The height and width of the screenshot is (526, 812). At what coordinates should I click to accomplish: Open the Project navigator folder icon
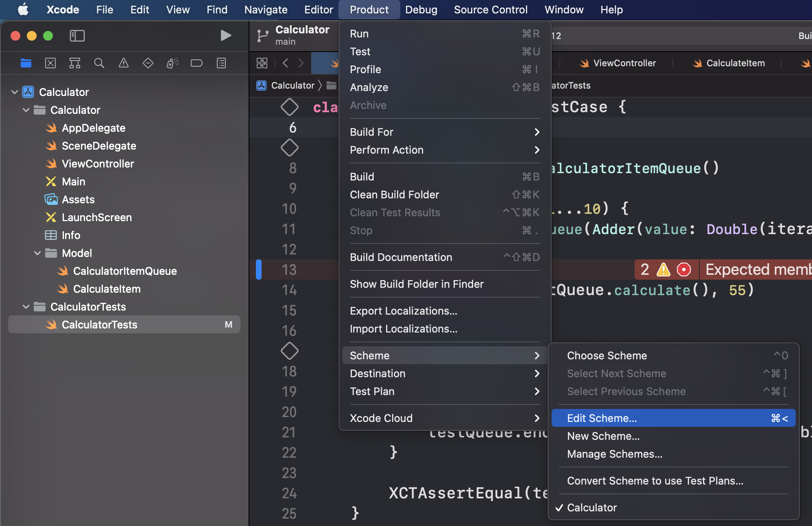tap(26, 63)
